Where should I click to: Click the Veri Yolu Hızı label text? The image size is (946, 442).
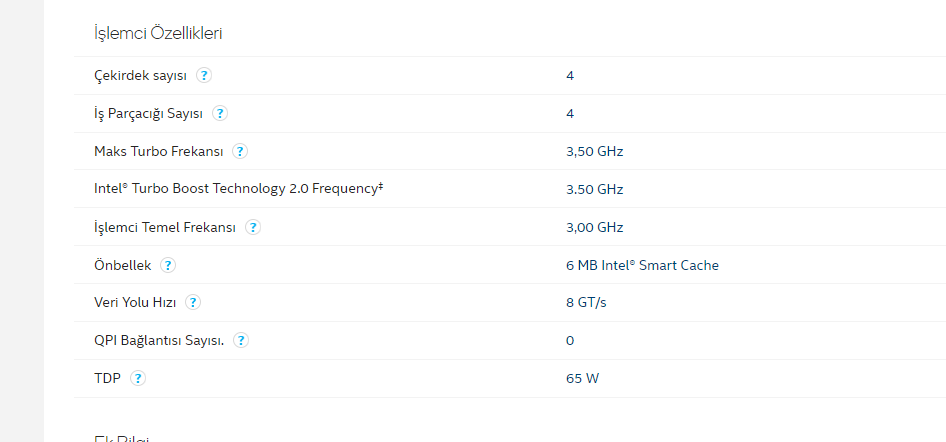tap(135, 302)
